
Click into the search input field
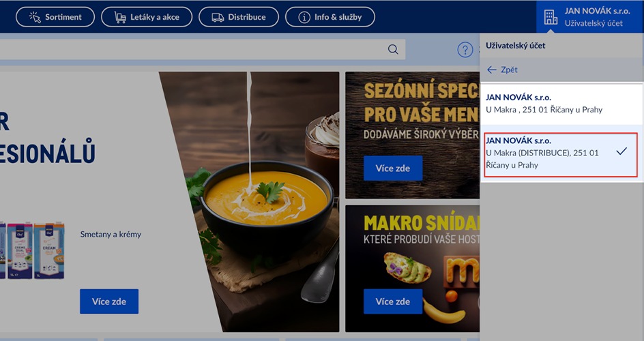(193, 49)
